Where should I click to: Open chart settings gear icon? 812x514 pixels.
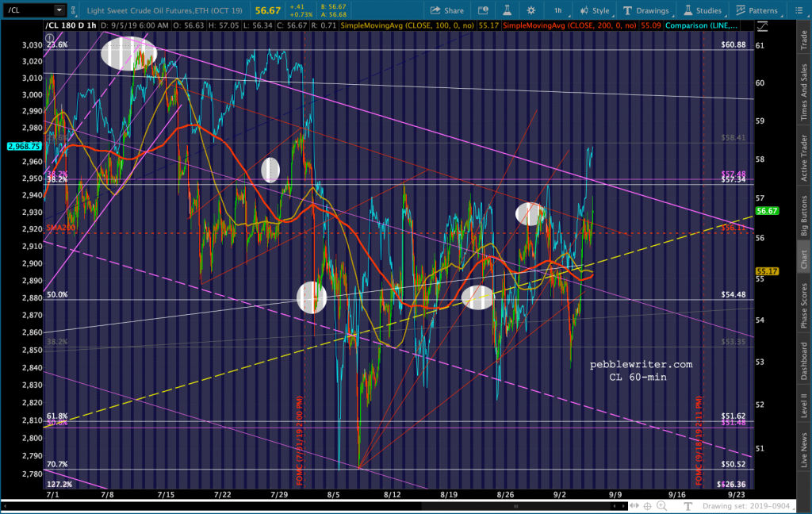coord(530,10)
